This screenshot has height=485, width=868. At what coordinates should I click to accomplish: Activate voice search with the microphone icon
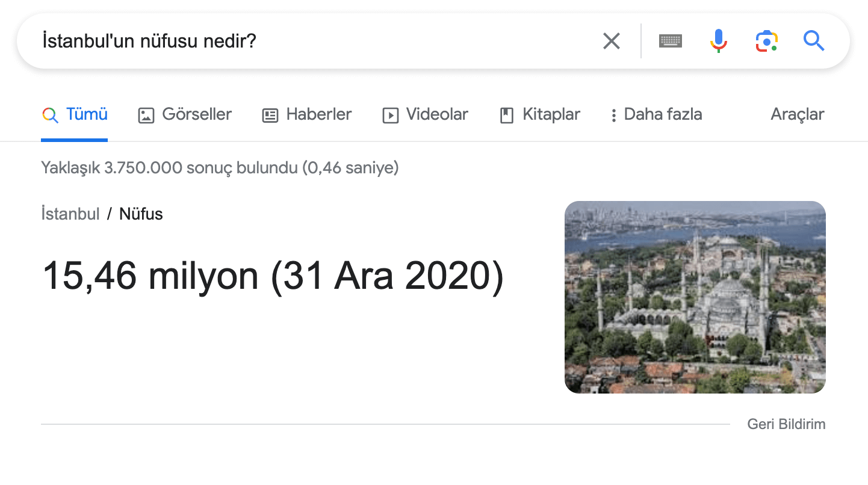718,41
